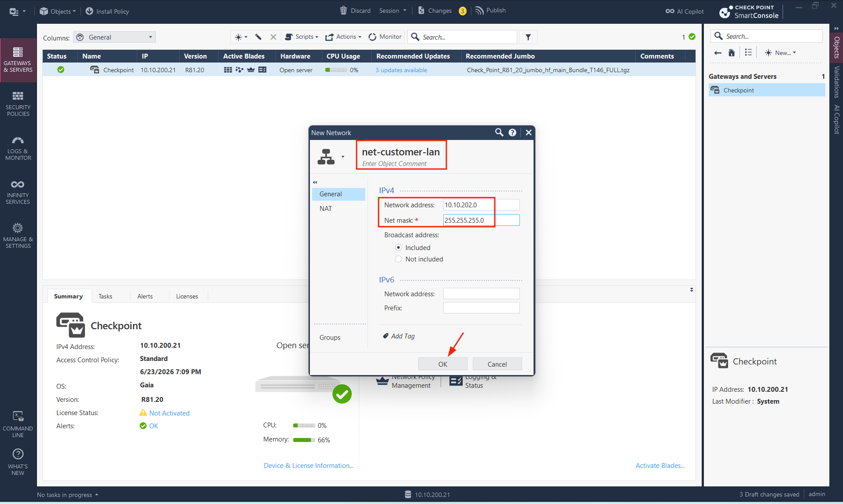Viewport: 843px width, 504px height.
Task: Focus the IPv4 Network address field
Action: pos(481,205)
